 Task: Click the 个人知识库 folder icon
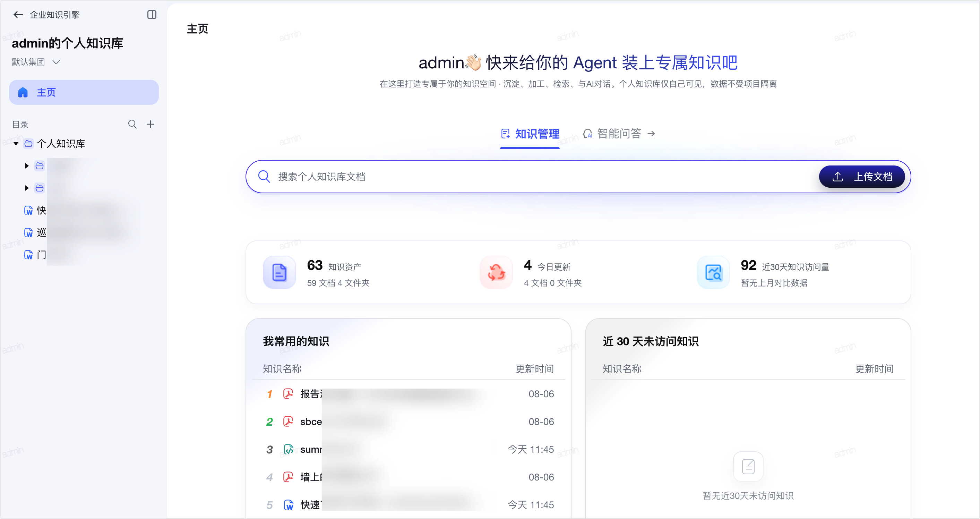[x=28, y=144]
